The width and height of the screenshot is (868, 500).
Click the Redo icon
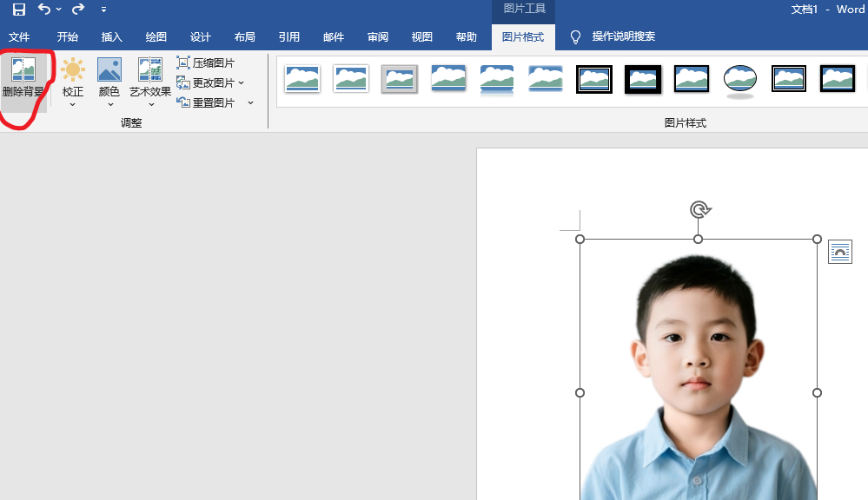(x=78, y=9)
